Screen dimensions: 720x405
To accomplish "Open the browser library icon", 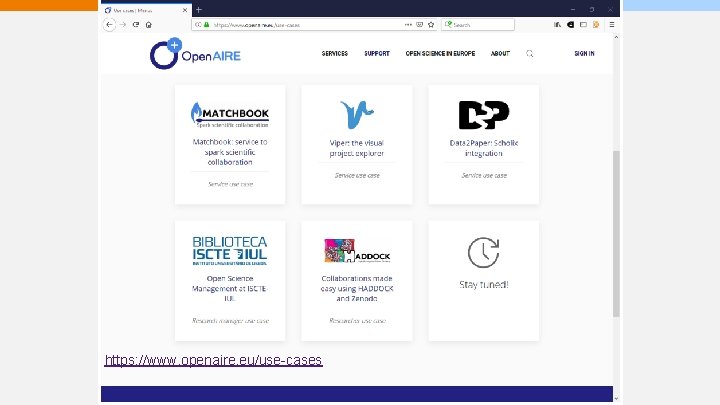I will [x=557, y=25].
